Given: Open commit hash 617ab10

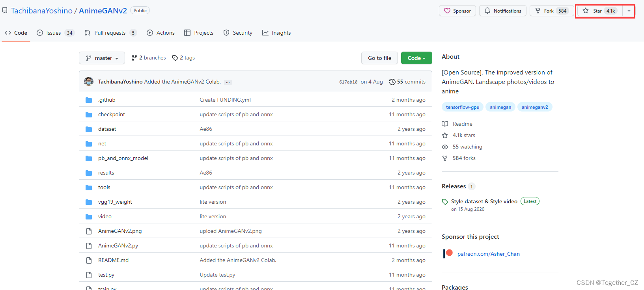Looking at the screenshot, I should pyautogui.click(x=348, y=82).
